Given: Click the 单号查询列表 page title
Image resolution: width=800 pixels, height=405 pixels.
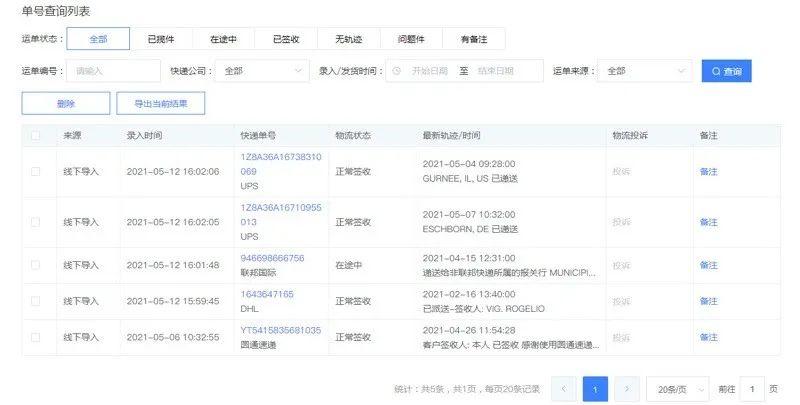Looking at the screenshot, I should (56, 11).
